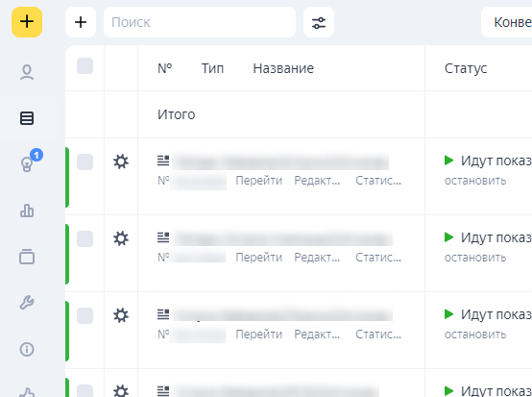Sort the table by Название column
Image resolution: width=532 pixels, height=397 pixels.
283,68
